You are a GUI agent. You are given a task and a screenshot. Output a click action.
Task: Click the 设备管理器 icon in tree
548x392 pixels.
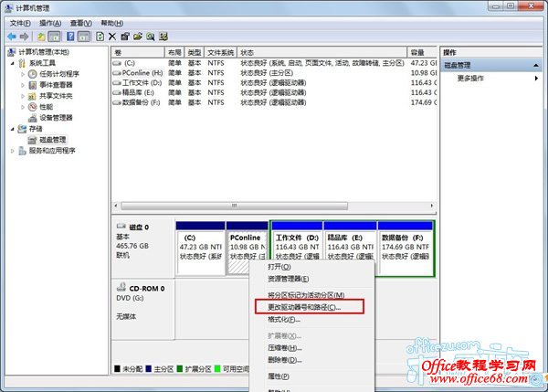coord(32,118)
